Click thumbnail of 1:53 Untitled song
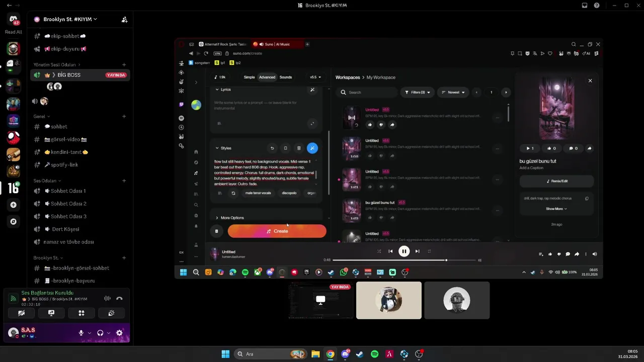Viewport: 644px width, 362px height. (352, 149)
